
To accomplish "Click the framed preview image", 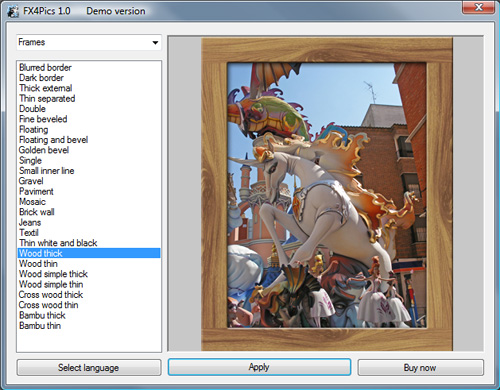I will point(327,194).
